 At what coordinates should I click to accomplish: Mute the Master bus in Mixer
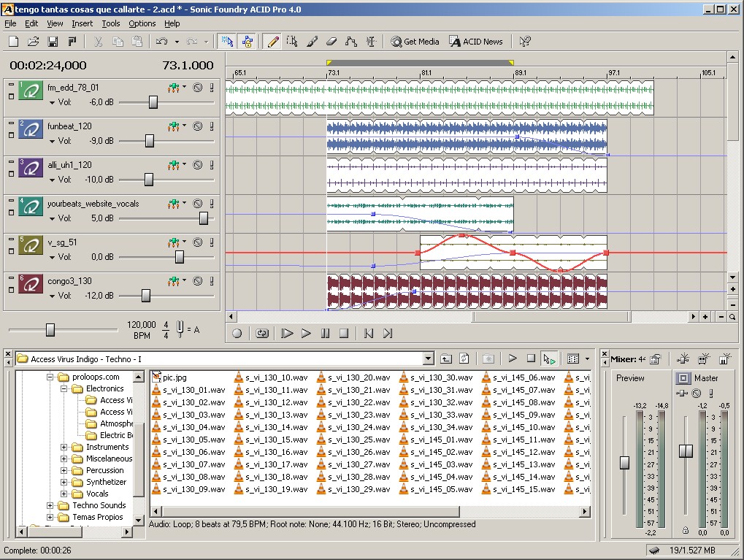tap(696, 393)
